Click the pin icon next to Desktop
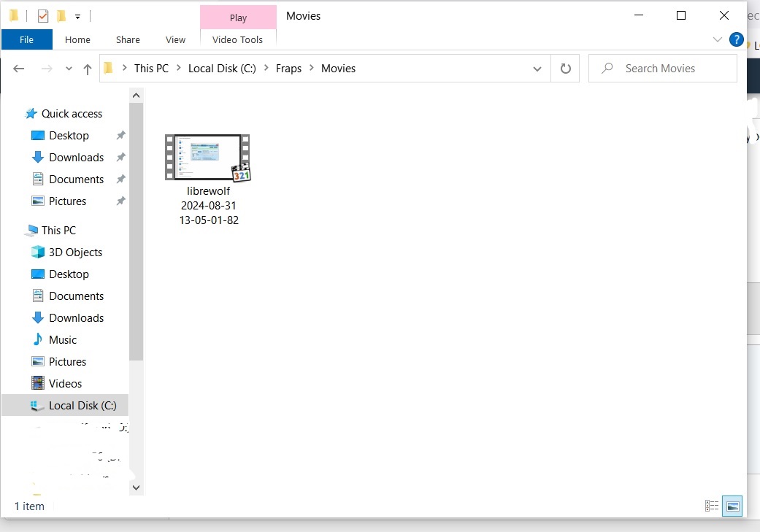Viewport: 760px width, 532px height. click(120, 136)
